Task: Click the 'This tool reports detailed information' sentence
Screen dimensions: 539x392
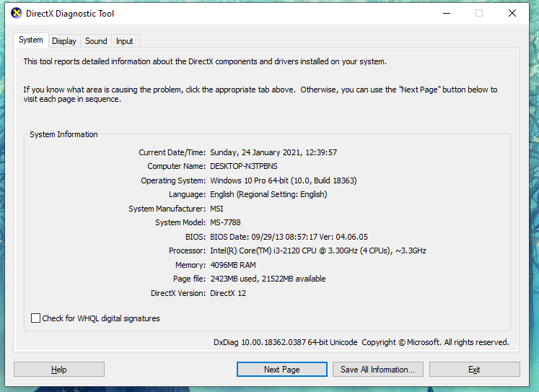Action: pyautogui.click(x=205, y=61)
